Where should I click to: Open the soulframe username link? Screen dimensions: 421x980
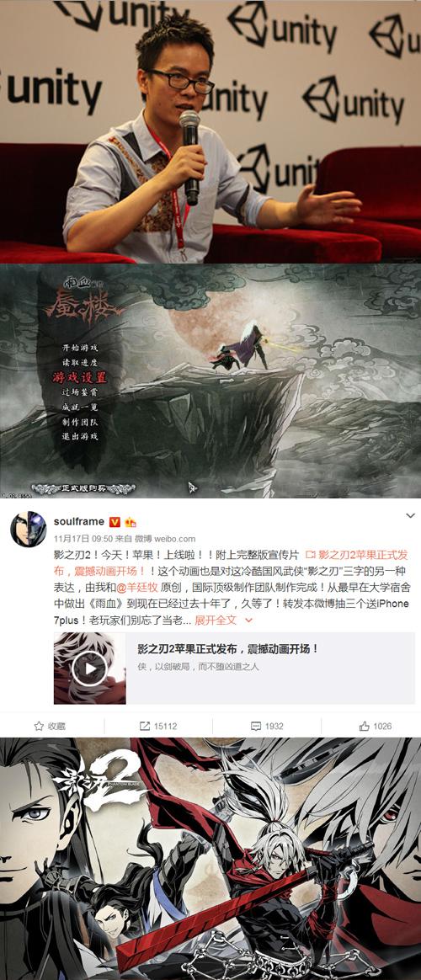79,522
